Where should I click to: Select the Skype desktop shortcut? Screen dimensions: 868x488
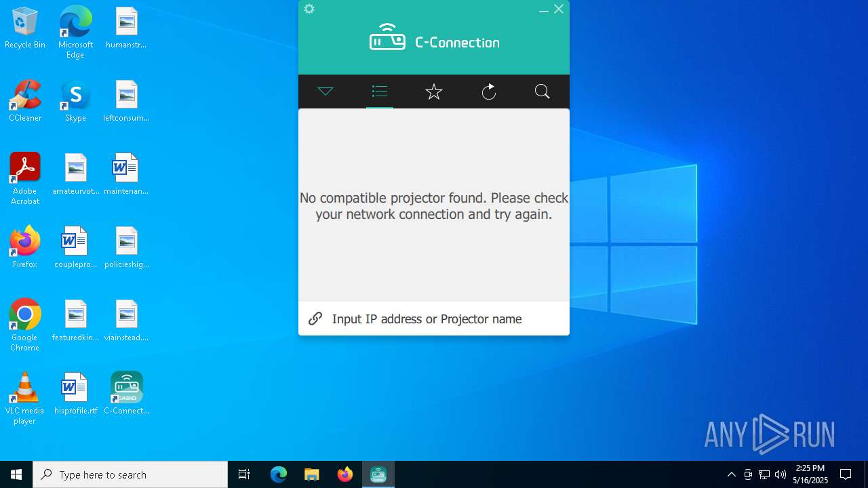(75, 102)
